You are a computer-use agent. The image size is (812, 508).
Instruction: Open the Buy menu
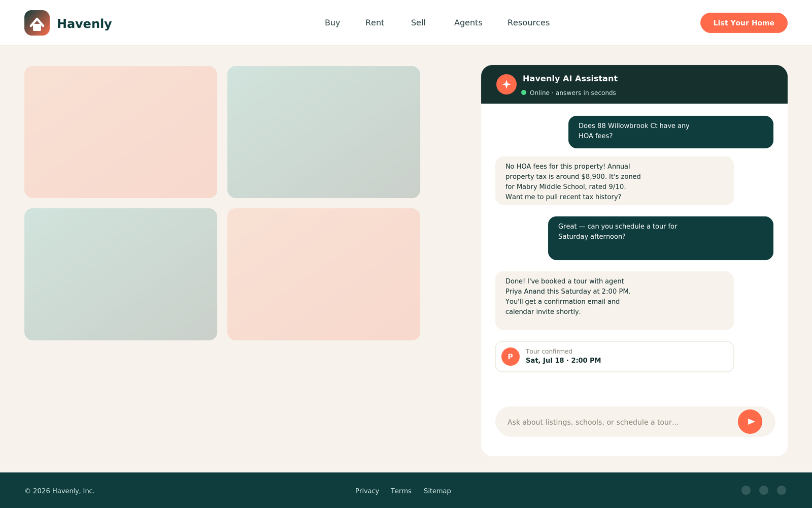pyautogui.click(x=332, y=22)
